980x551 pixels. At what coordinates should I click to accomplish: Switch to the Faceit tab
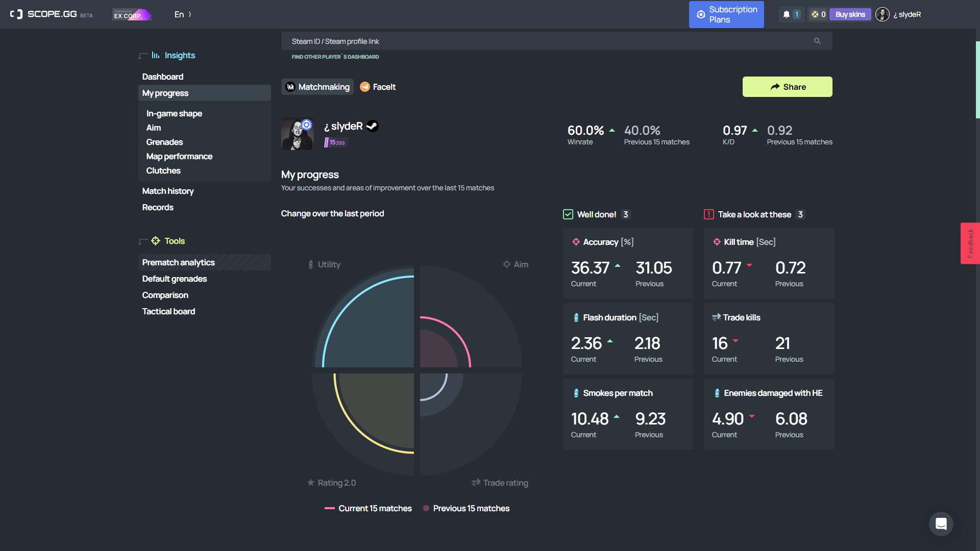(x=378, y=87)
